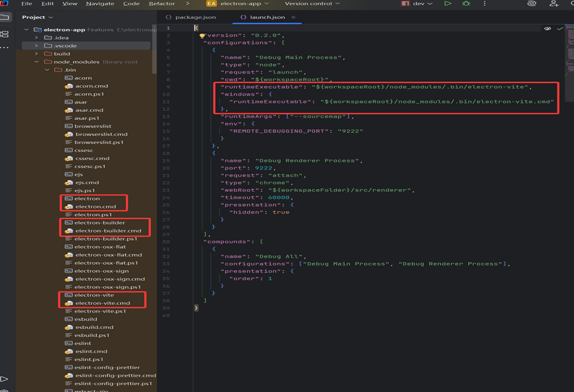
Task: Expand the .idea folder
Action: coord(37,38)
